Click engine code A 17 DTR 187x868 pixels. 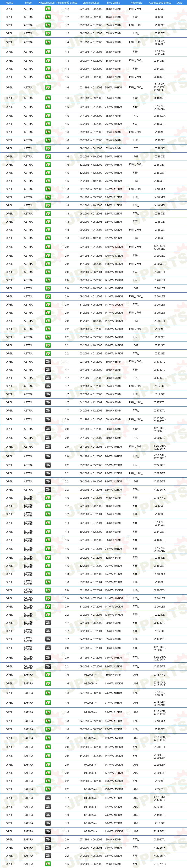160,807
